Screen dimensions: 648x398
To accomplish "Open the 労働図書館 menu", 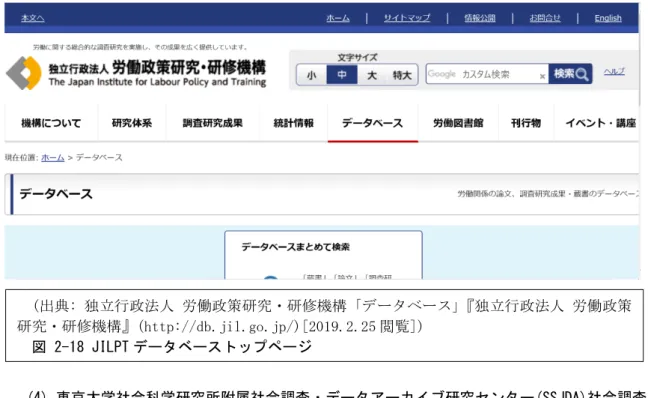I will pyautogui.click(x=458, y=123).
